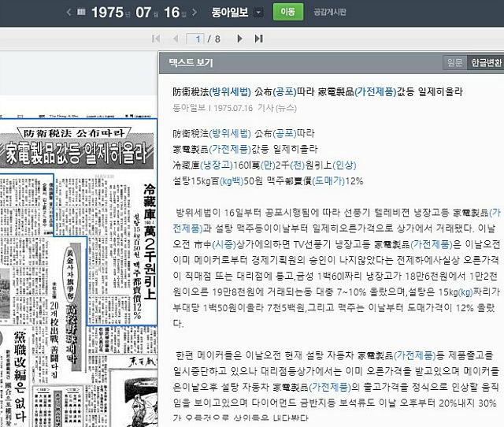Click the 黨職改編은 없다 article headline

20,377
